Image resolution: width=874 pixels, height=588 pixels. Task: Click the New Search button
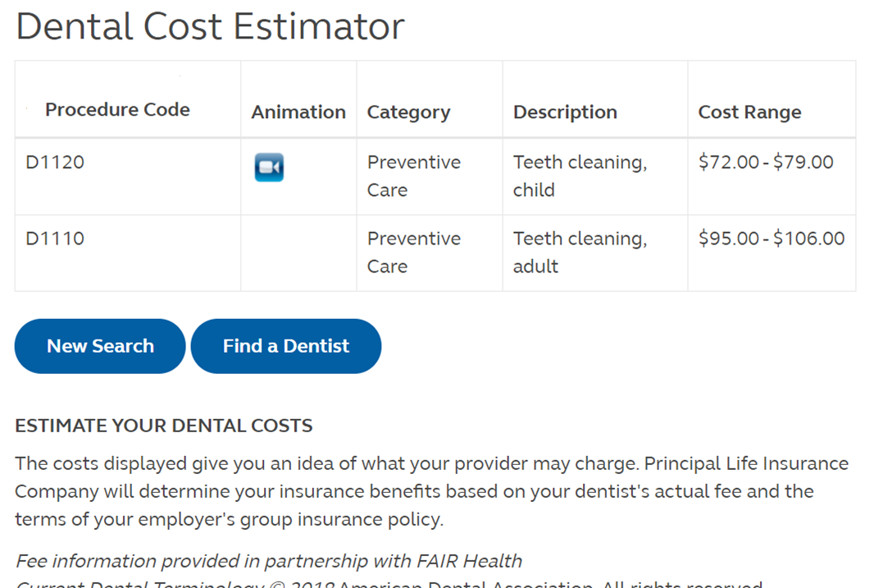click(x=100, y=346)
